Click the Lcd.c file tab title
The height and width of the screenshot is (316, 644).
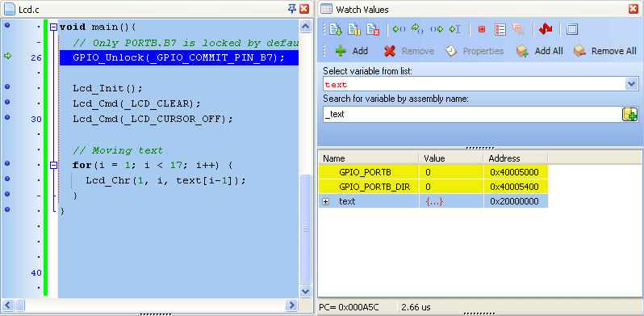(x=29, y=9)
